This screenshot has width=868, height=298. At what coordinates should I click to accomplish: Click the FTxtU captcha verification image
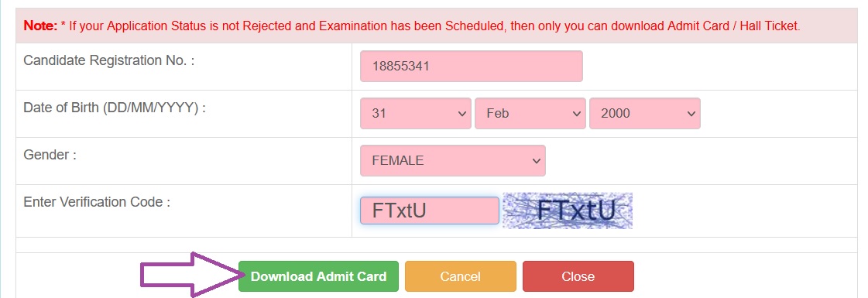coord(568,211)
